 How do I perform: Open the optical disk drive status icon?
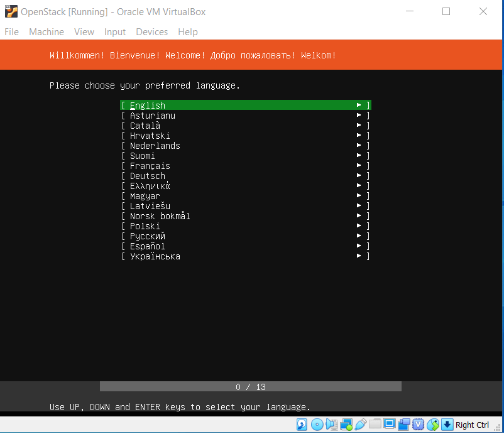(x=317, y=425)
